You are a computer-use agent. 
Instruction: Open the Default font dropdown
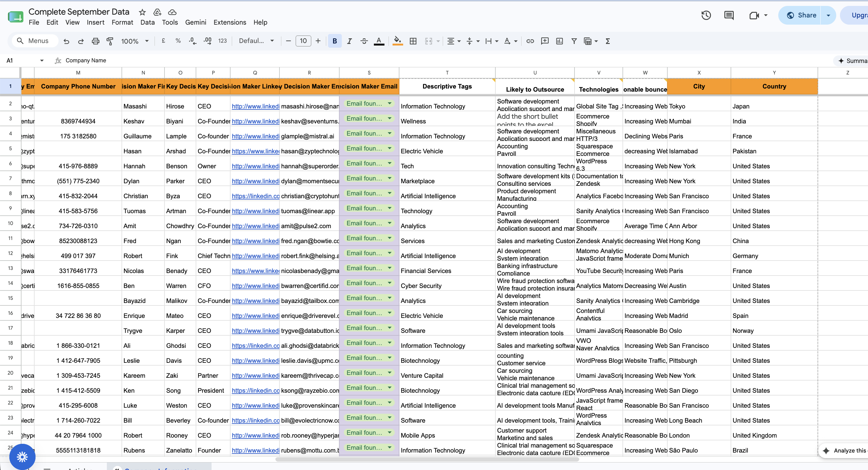[x=256, y=41]
